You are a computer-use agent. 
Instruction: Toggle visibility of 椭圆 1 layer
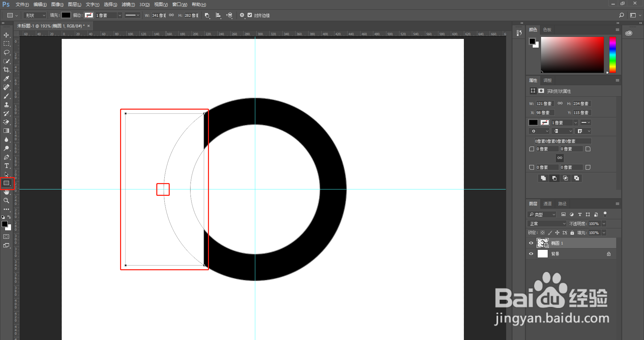(531, 243)
